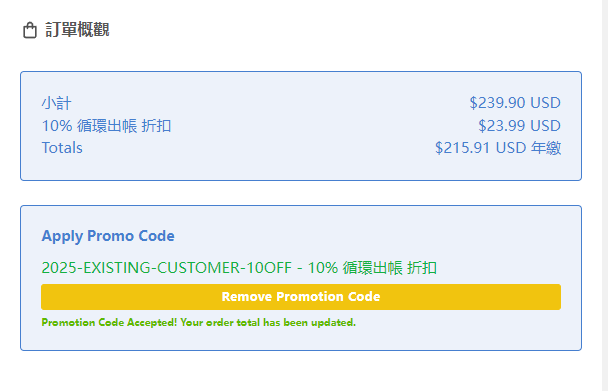
Task: Click the vertical scrollbar on the right
Action: pyautogui.click(x=605, y=196)
